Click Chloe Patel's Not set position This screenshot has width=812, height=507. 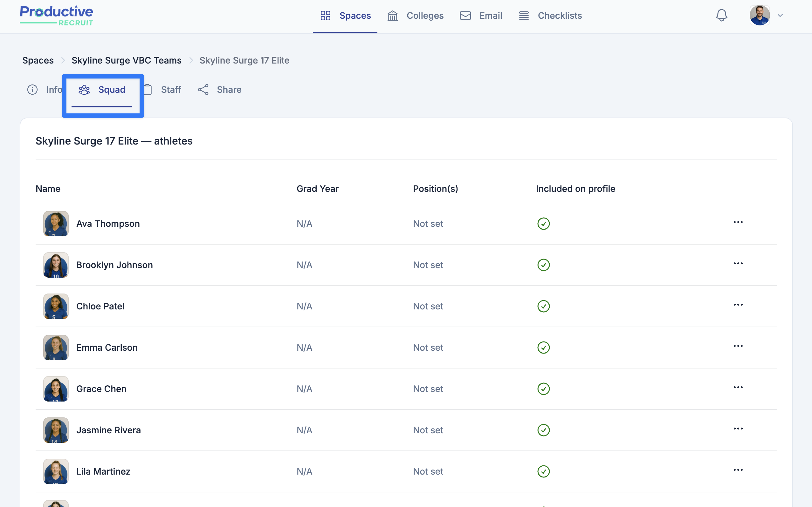coord(428,306)
